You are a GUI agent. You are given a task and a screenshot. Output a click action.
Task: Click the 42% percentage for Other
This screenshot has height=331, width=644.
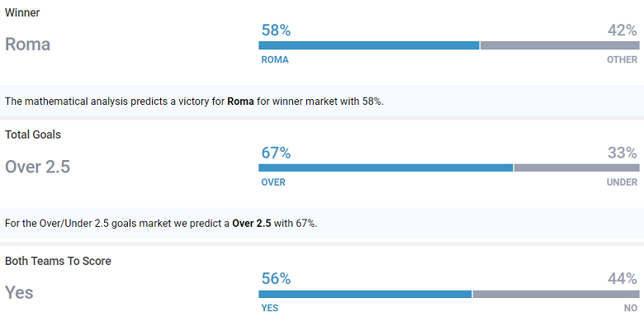point(623,30)
